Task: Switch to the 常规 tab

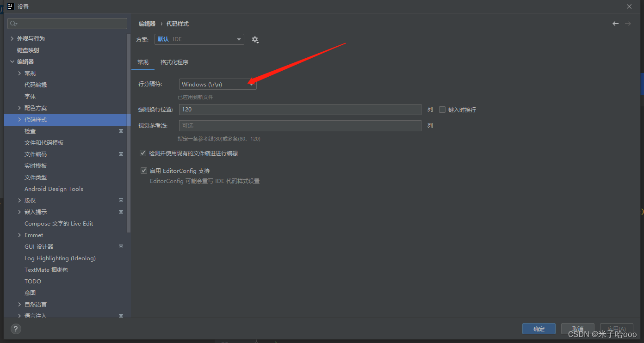Action: pyautogui.click(x=143, y=62)
